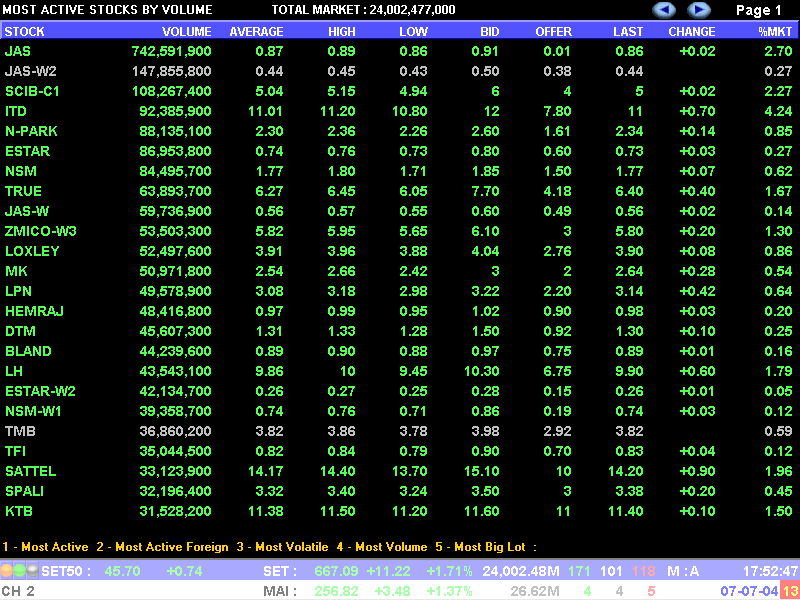800x600 pixels.
Task: Select the HEMRAJ stock symbol
Action: tap(35, 311)
